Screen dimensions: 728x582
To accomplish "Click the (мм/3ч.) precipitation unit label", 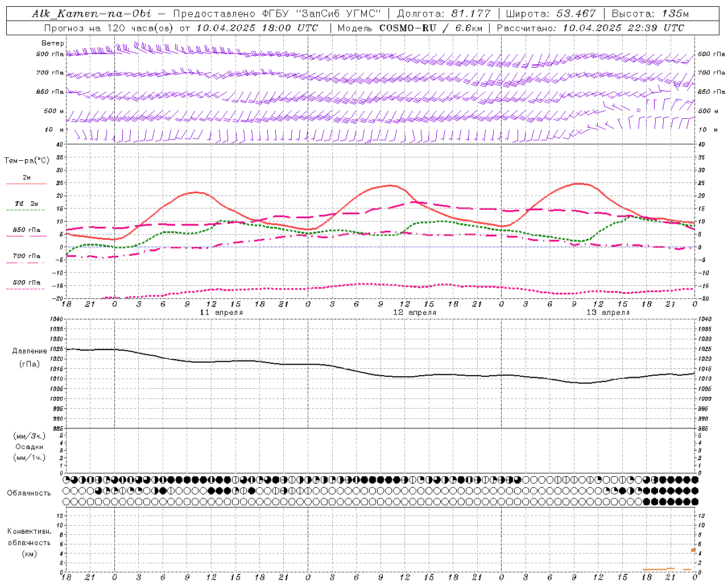I will pos(30,436).
